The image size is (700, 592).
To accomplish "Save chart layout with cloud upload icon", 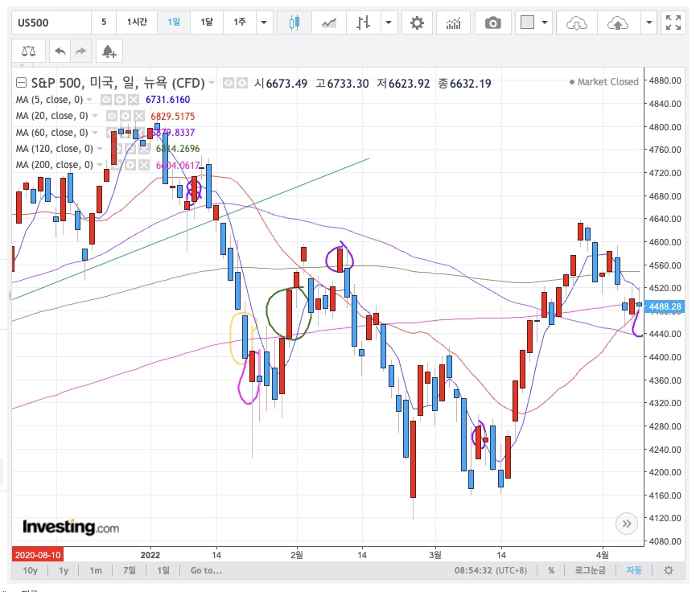I will 617,23.
